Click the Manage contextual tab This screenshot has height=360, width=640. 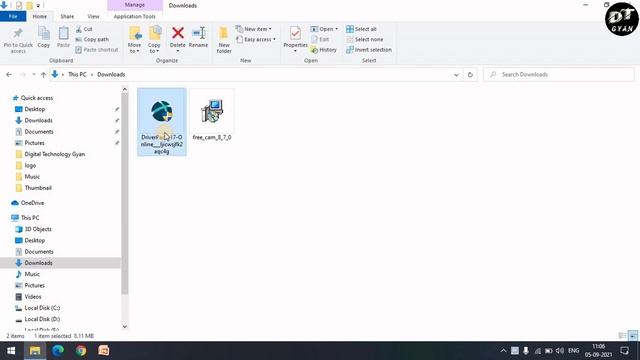pyautogui.click(x=135, y=5)
